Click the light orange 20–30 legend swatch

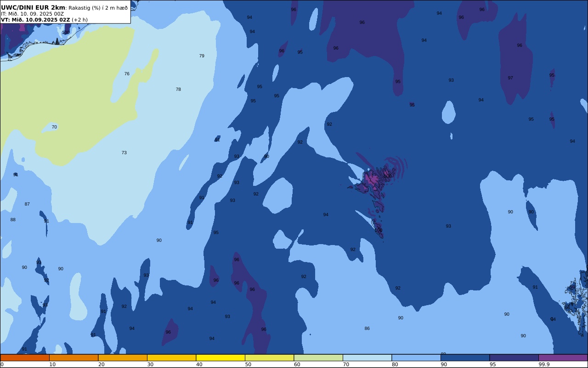point(123,357)
